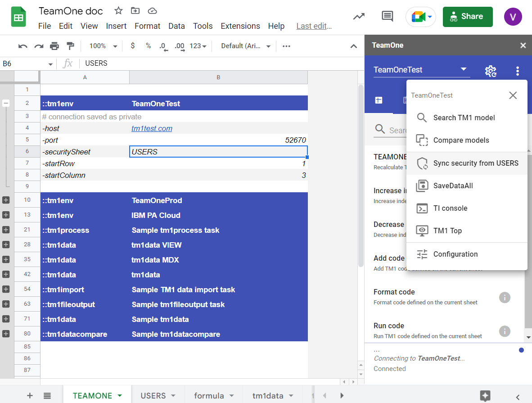
Task: Open the activity trend icon
Action: pyautogui.click(x=359, y=16)
